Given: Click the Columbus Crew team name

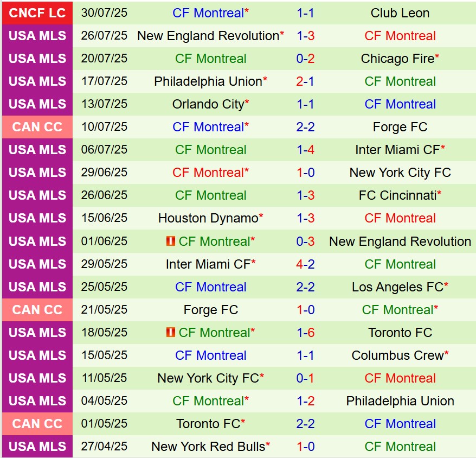Looking at the screenshot, I should (397, 355).
